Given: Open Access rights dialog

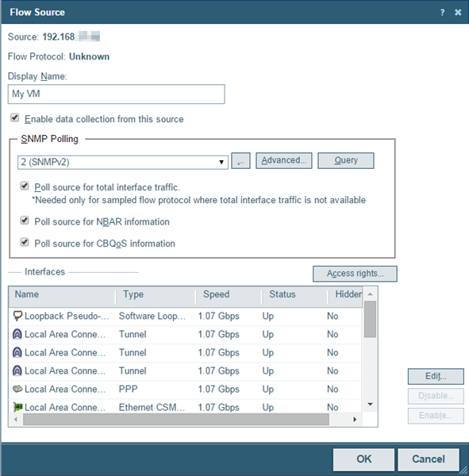Looking at the screenshot, I should coord(355,274).
